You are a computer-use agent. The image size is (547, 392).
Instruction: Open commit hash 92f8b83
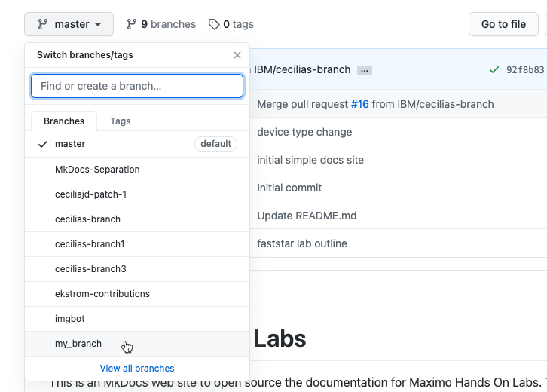point(525,70)
